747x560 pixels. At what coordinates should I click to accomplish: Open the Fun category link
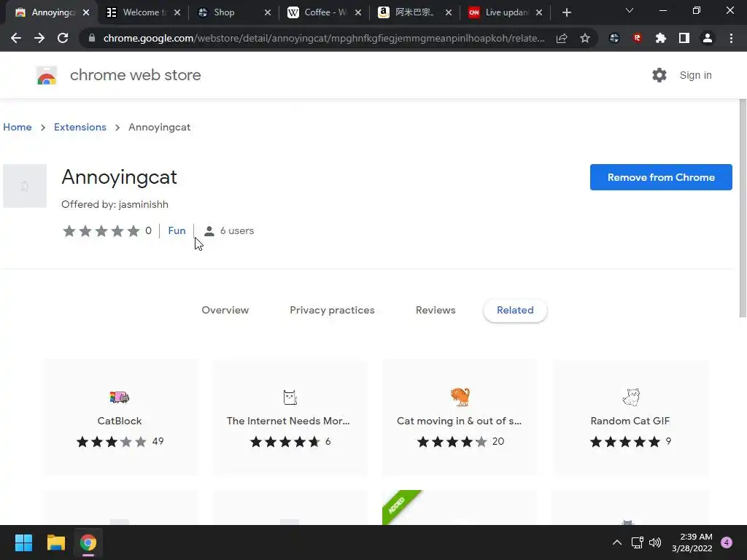tap(177, 230)
